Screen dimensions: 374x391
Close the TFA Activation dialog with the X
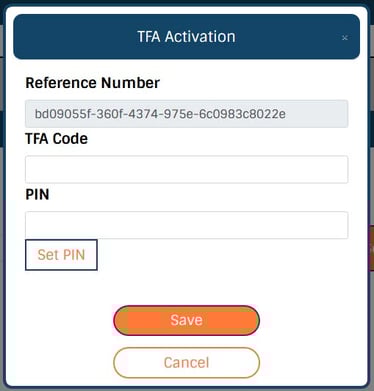point(345,38)
